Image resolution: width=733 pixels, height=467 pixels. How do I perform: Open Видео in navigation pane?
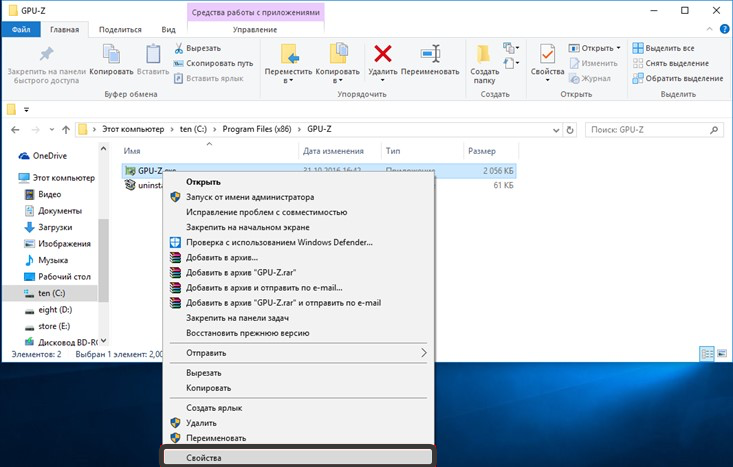point(43,194)
